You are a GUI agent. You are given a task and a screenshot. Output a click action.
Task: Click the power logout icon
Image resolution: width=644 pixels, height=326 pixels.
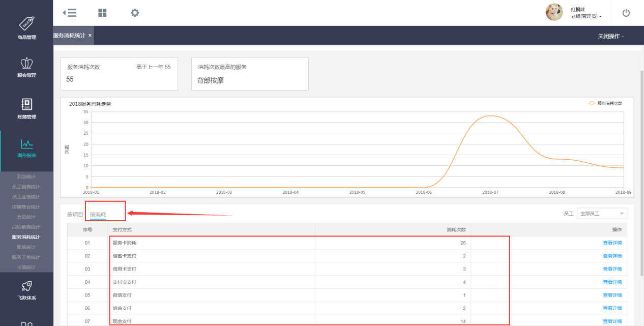click(x=626, y=13)
